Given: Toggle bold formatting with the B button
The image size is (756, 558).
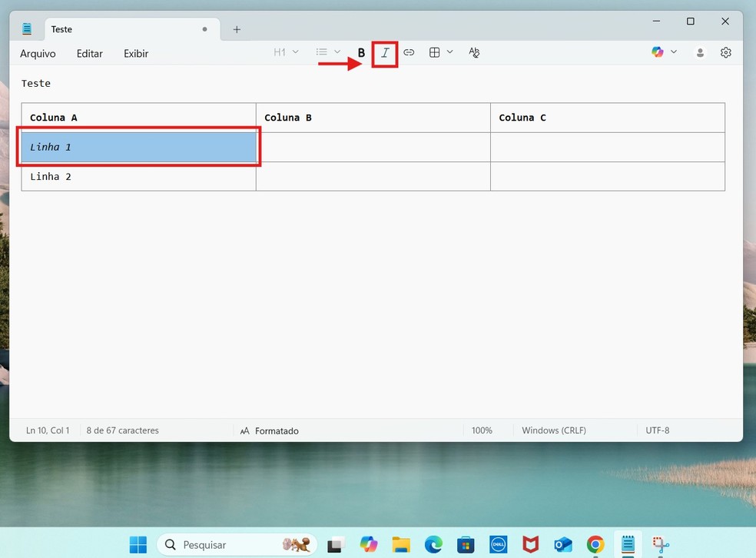Looking at the screenshot, I should point(361,53).
